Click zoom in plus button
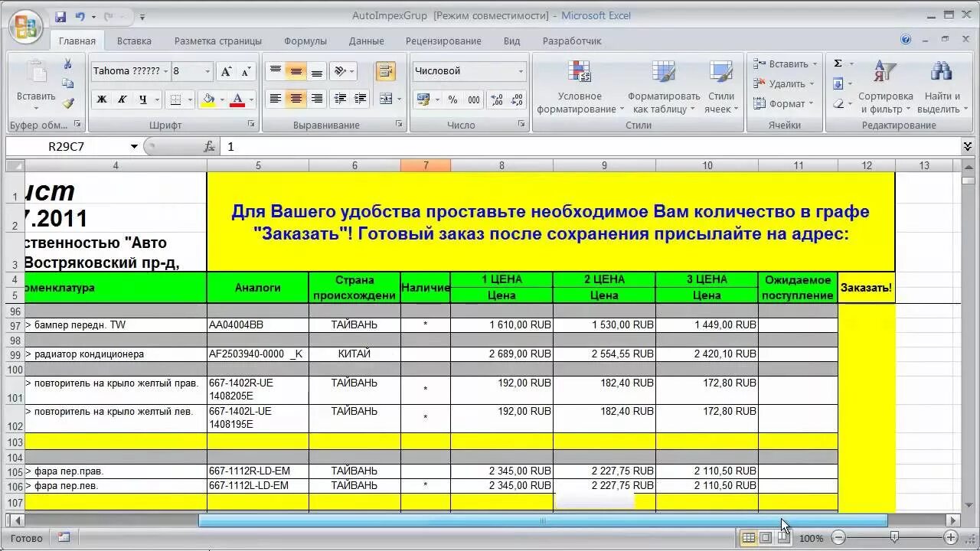 point(951,538)
